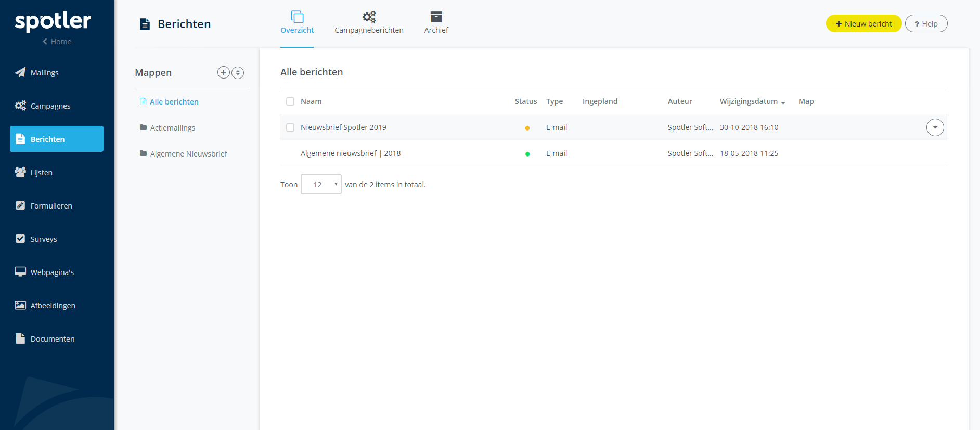Screen dimensions: 980x430
Task: Open Lijsten people icon
Action: (x=20, y=172)
